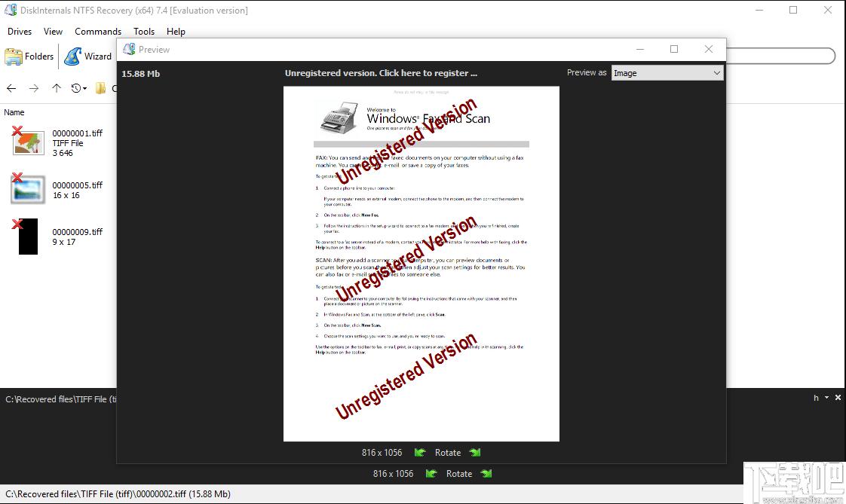
Task: Click the Recovered files path in dark panel
Action: [60, 399]
